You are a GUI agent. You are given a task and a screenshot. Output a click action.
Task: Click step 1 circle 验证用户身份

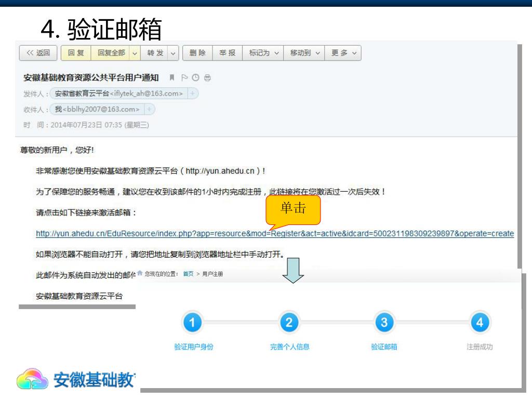[192, 323]
